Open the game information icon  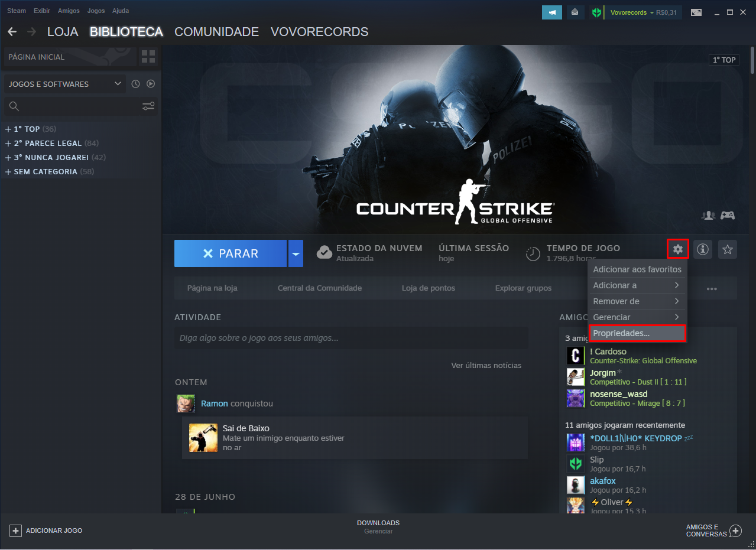702,249
